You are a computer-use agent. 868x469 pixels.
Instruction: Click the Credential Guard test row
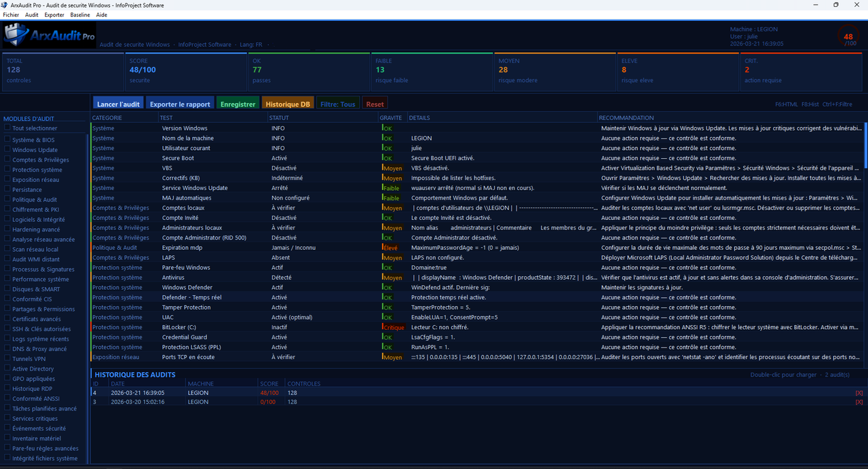(476, 337)
